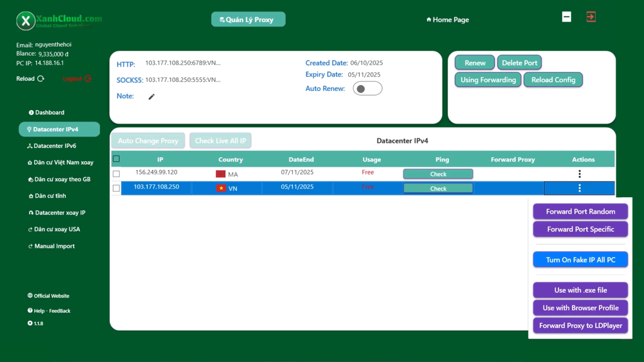Open the Quản Lý Proxy menu

[248, 19]
